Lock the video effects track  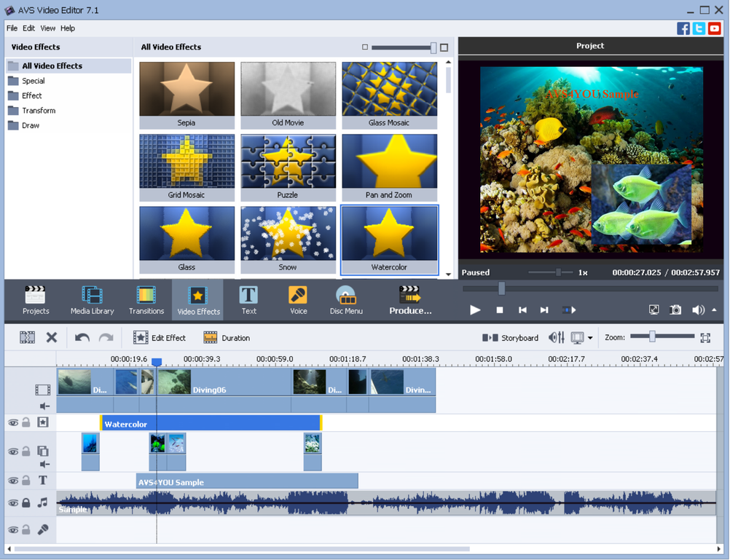pyautogui.click(x=26, y=422)
